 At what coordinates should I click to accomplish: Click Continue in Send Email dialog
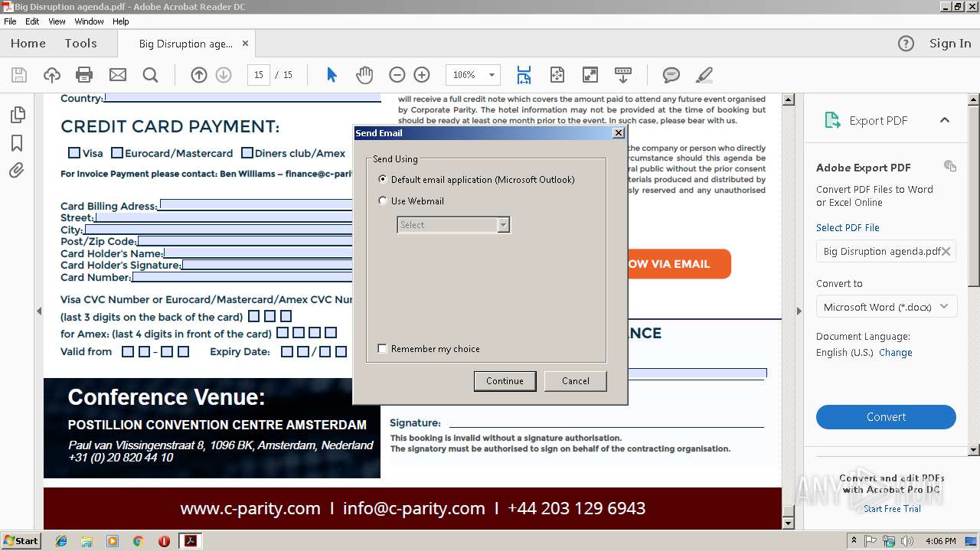point(505,381)
